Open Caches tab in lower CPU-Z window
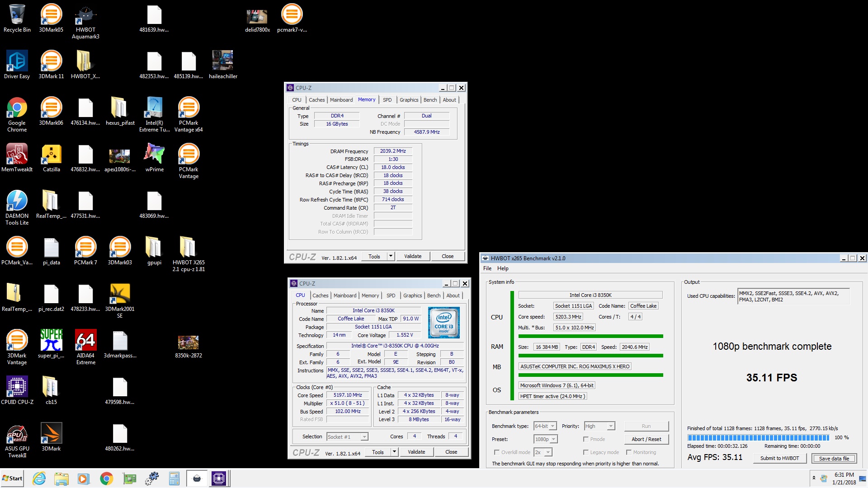The width and height of the screenshot is (868, 488). [321, 296]
